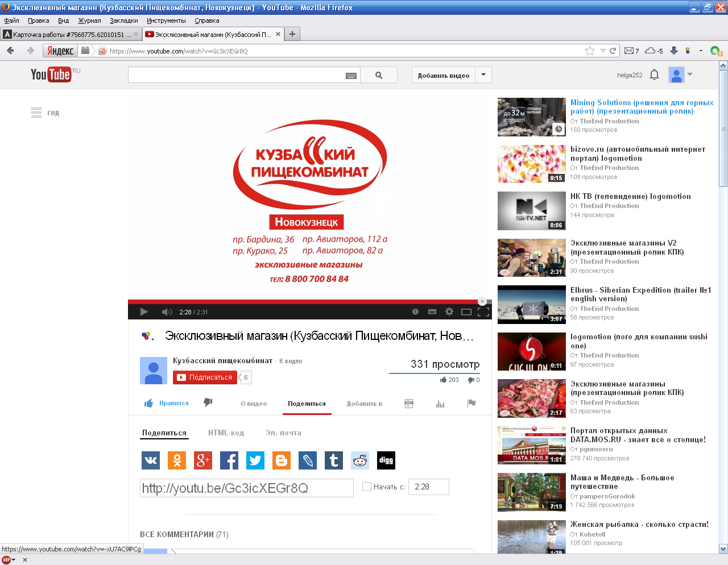Open Yandex mail icon showing 7

pyautogui.click(x=632, y=51)
